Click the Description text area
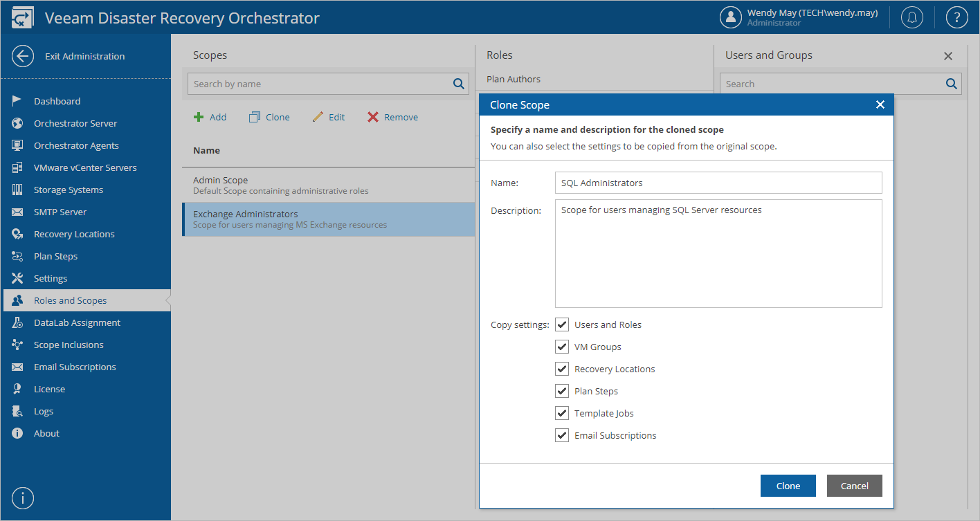This screenshot has width=980, height=521. 718,253
